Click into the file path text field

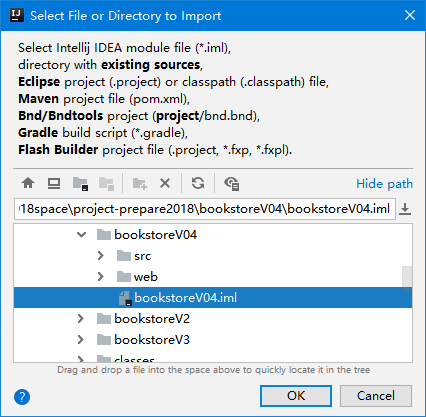tap(205, 209)
